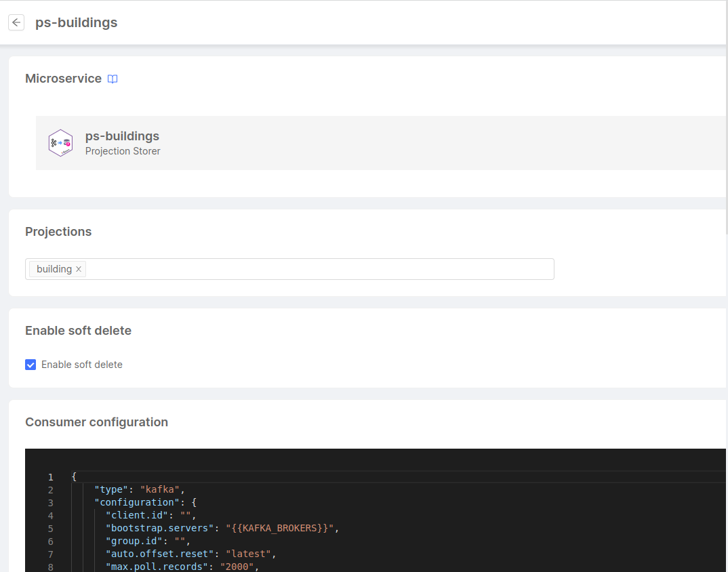Screen dimensions: 728x572
Task: Click the Projection Storer link text
Action: point(123,151)
